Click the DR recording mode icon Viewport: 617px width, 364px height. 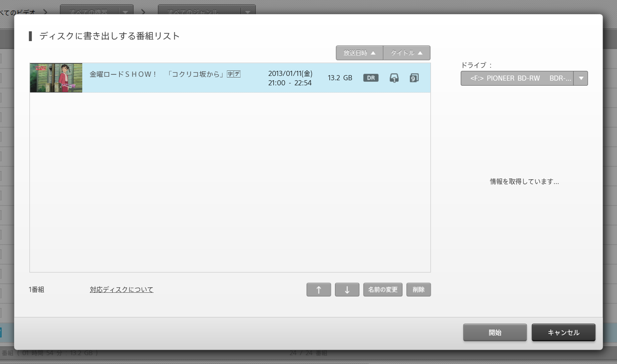tap(371, 78)
